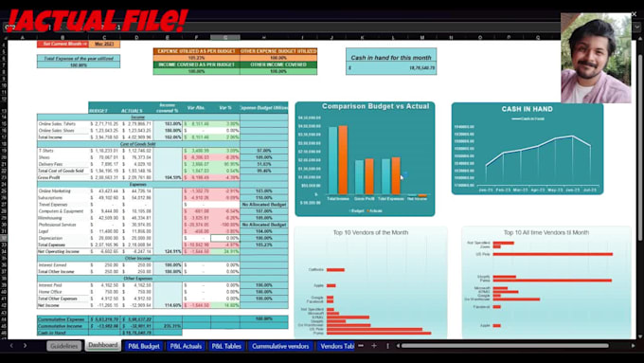Click the Subscriptions row label
Screen dimensions: 644x363
(50, 198)
